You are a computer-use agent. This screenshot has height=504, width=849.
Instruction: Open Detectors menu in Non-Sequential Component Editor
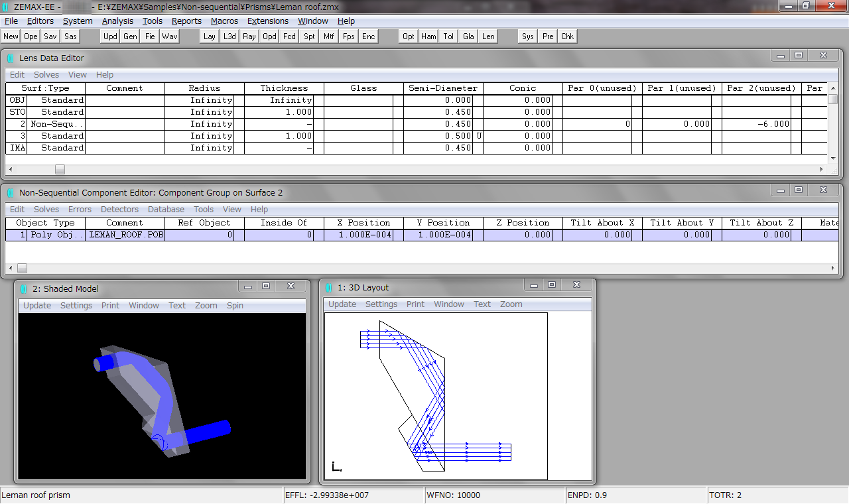[120, 210]
